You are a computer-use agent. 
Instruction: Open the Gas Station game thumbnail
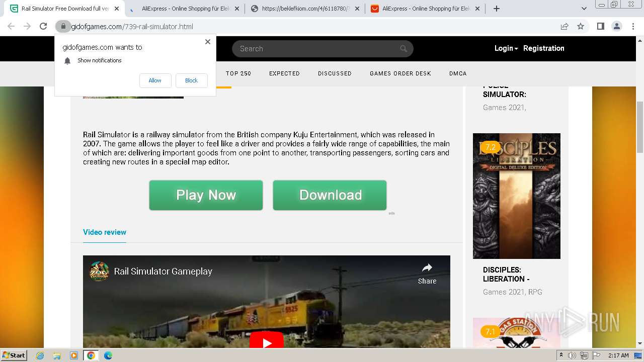(517, 333)
